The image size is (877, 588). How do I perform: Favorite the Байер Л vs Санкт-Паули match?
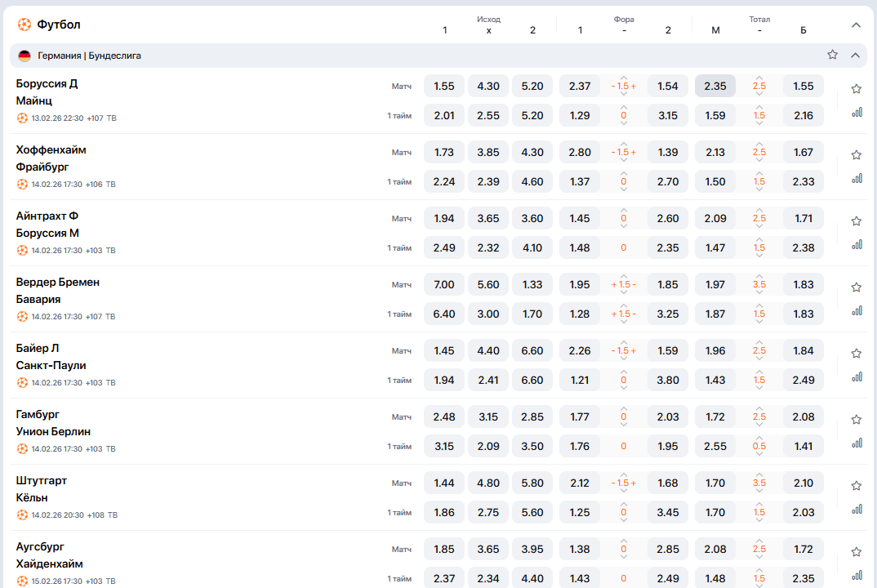coord(856,354)
